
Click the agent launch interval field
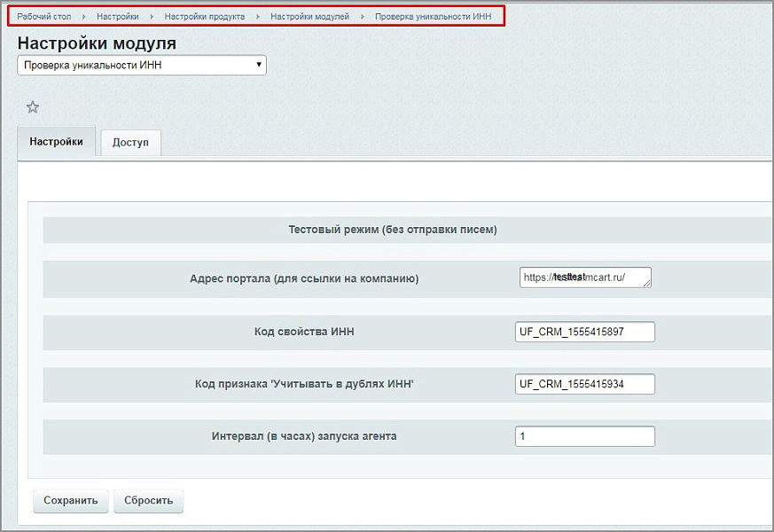coord(585,436)
